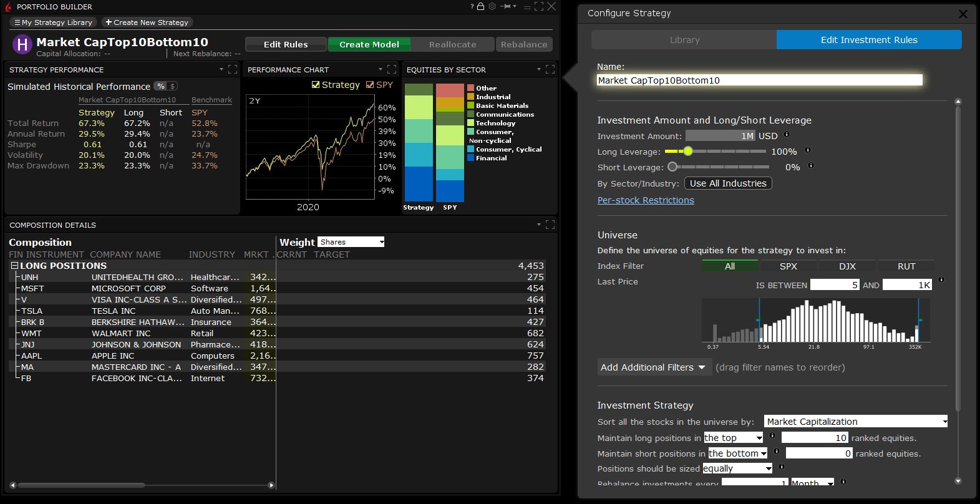Click the Create Model button
Viewport: 980px width, 504px height.
pos(369,44)
